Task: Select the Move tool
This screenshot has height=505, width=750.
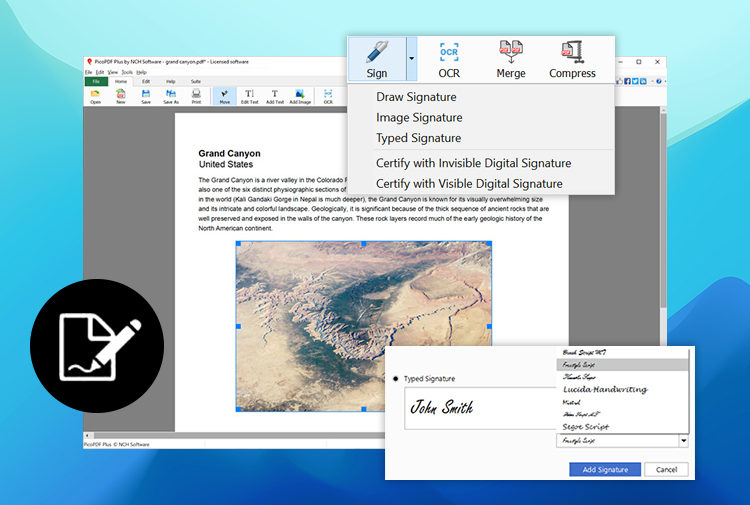Action: pyautogui.click(x=224, y=96)
